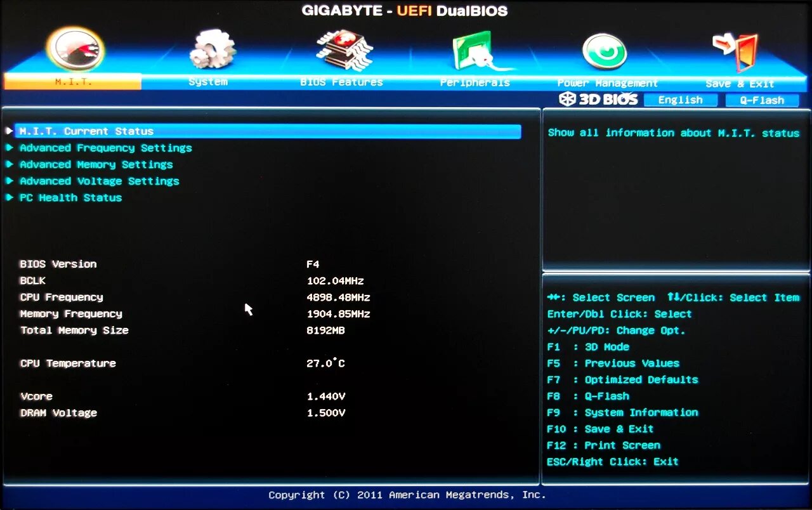Click the 27.0°C temperature value
The height and width of the screenshot is (510, 812).
click(326, 363)
